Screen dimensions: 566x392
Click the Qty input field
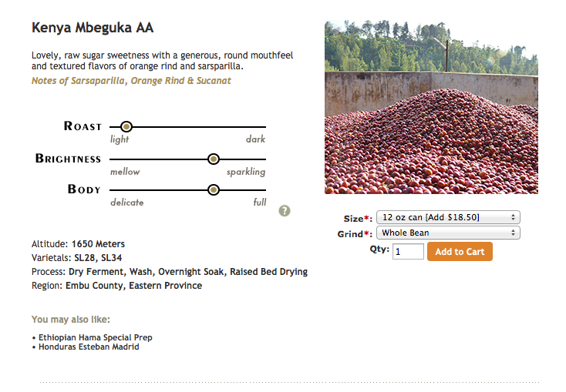click(x=408, y=251)
